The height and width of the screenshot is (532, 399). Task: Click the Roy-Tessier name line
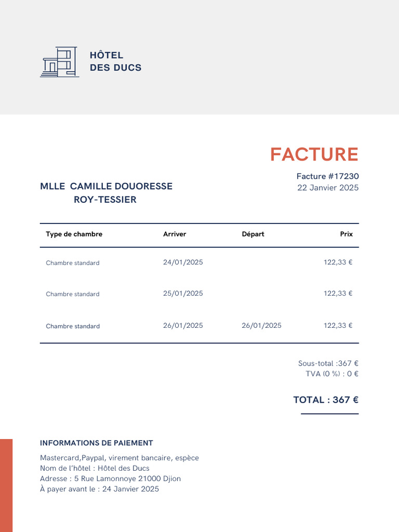105,199
